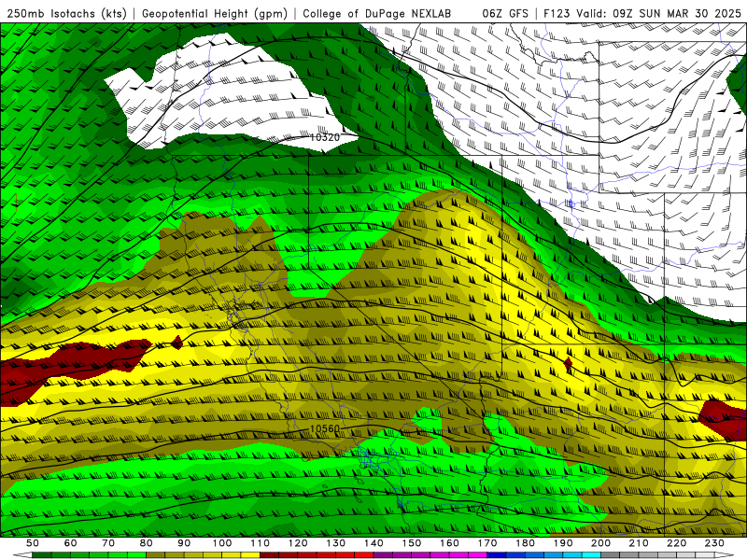Click the 160 knot label on color scale
The image size is (747, 560).
click(x=449, y=543)
